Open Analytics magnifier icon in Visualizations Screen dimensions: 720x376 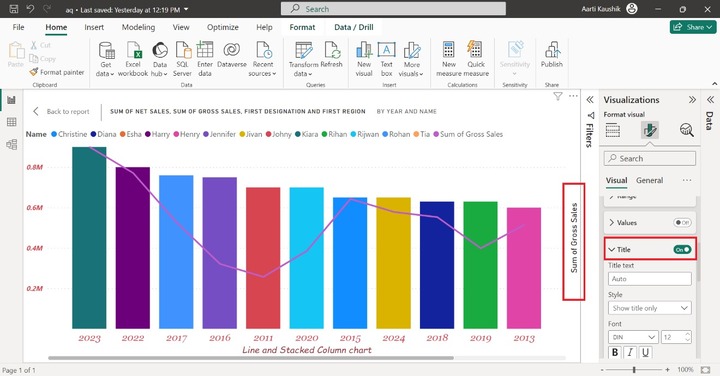tap(686, 130)
